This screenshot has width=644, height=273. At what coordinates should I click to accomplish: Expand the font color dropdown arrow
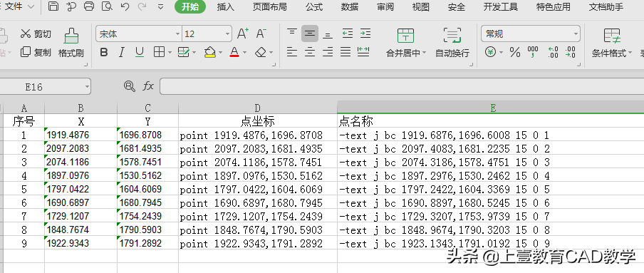[245, 53]
